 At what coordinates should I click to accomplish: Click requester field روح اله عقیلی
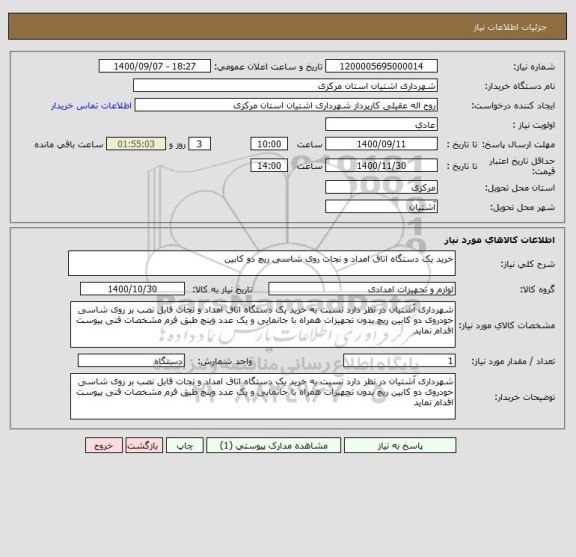286,105
